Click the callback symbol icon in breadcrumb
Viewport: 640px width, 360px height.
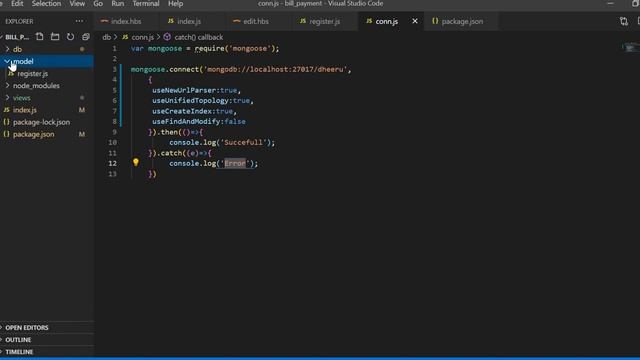167,37
